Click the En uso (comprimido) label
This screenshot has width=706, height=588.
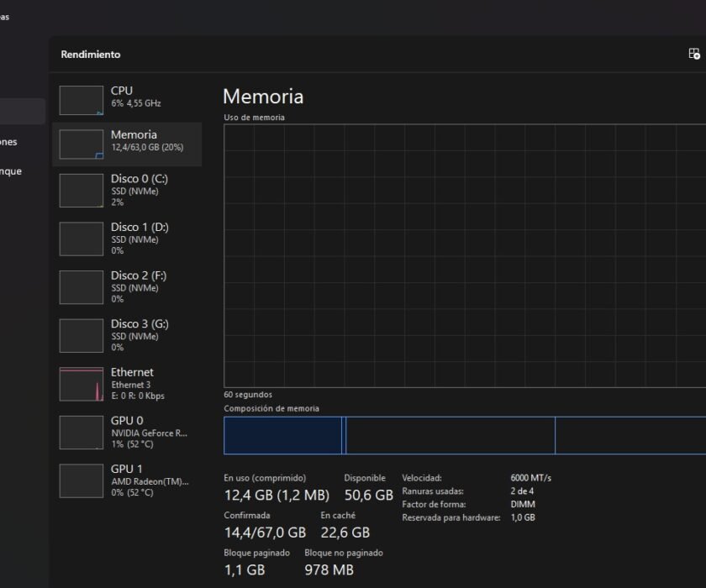click(x=265, y=478)
